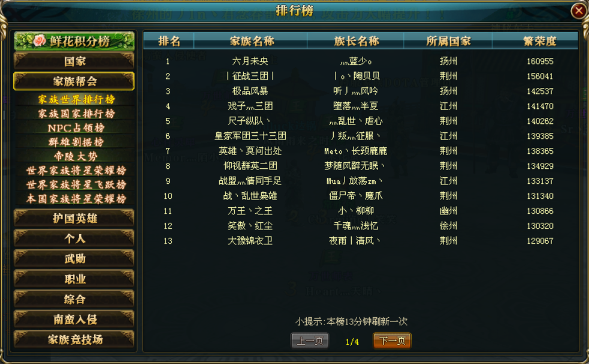
Task: Open the 武勋 ranking category
Action: [x=74, y=259]
